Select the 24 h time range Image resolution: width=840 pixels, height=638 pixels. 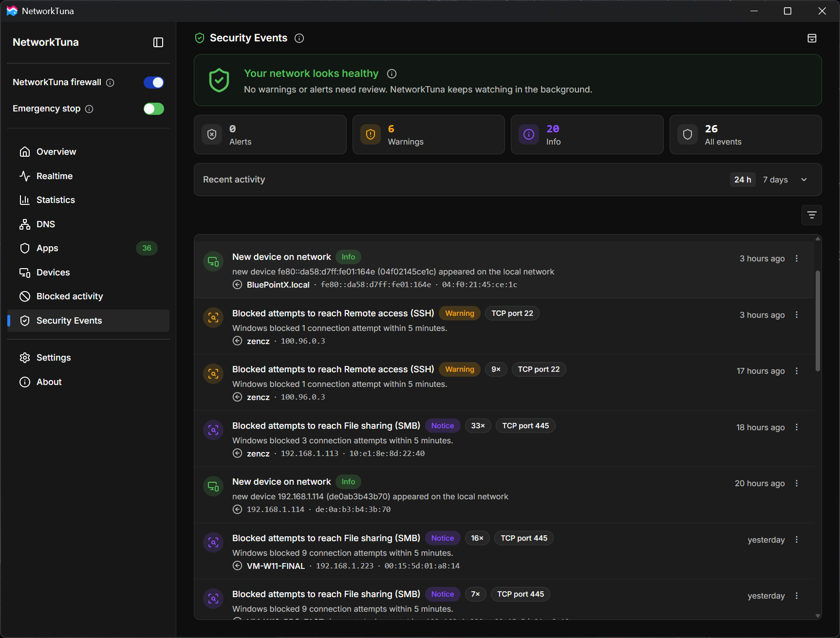(x=743, y=180)
